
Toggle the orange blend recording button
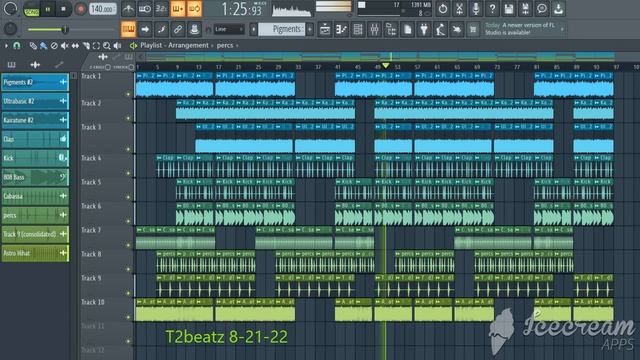coord(178,9)
